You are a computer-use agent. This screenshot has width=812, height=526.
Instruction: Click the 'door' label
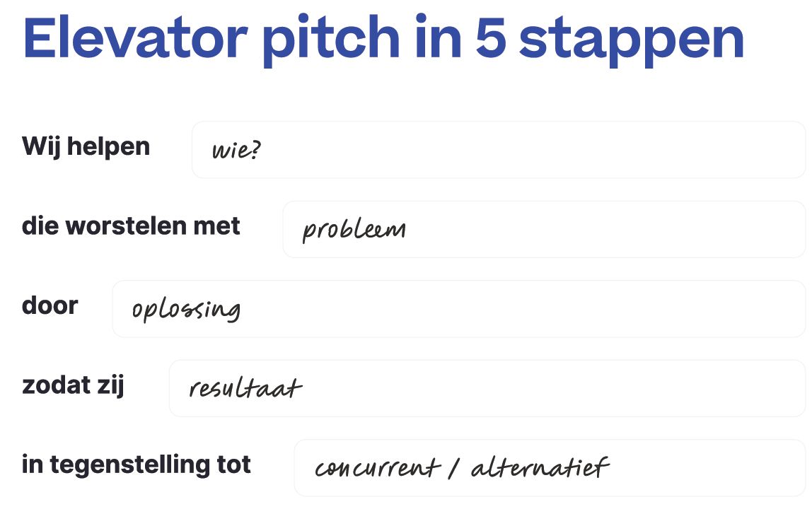pyautogui.click(x=50, y=305)
